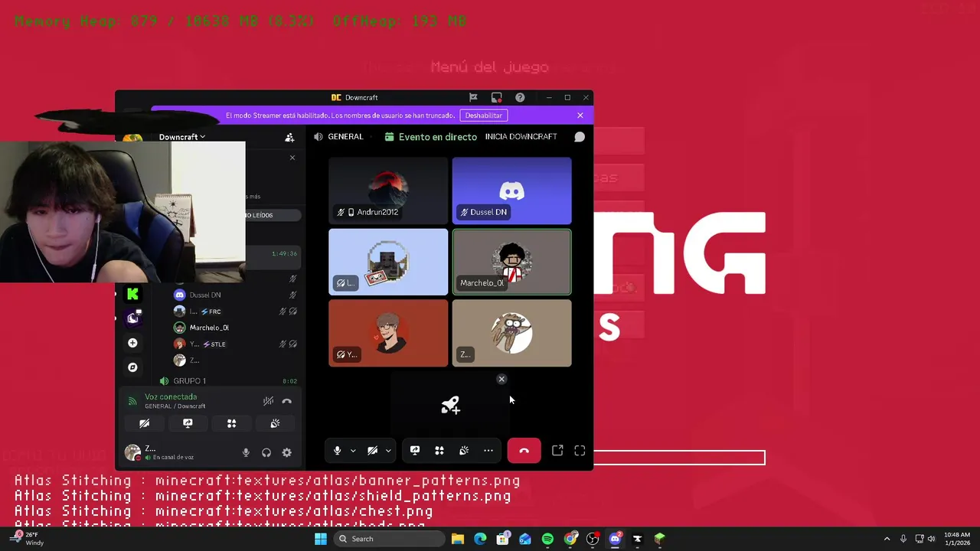Click the checkpoint flag icon in Downcraft title bar

473,97
